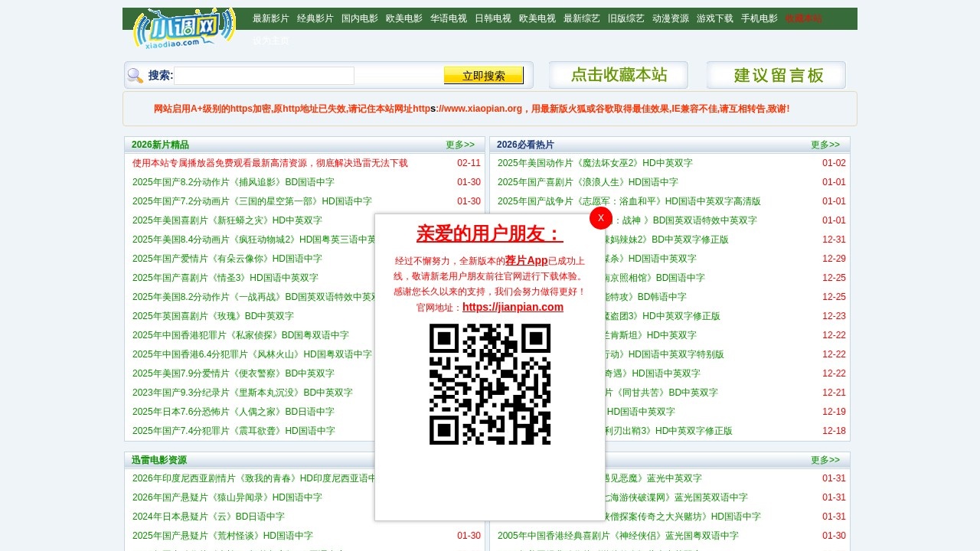Image resolution: width=980 pixels, height=551 pixels.
Task: Click inside the search input box
Action: [264, 75]
